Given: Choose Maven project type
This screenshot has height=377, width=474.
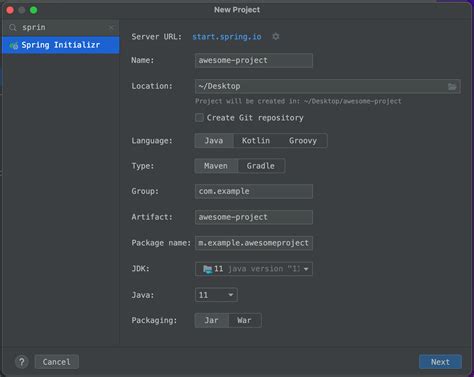Looking at the screenshot, I should [216, 166].
